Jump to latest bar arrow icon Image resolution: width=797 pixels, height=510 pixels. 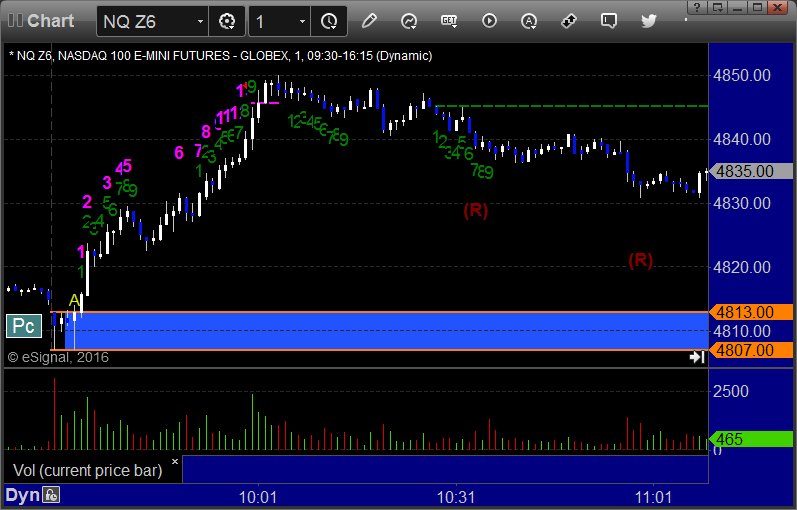697,357
